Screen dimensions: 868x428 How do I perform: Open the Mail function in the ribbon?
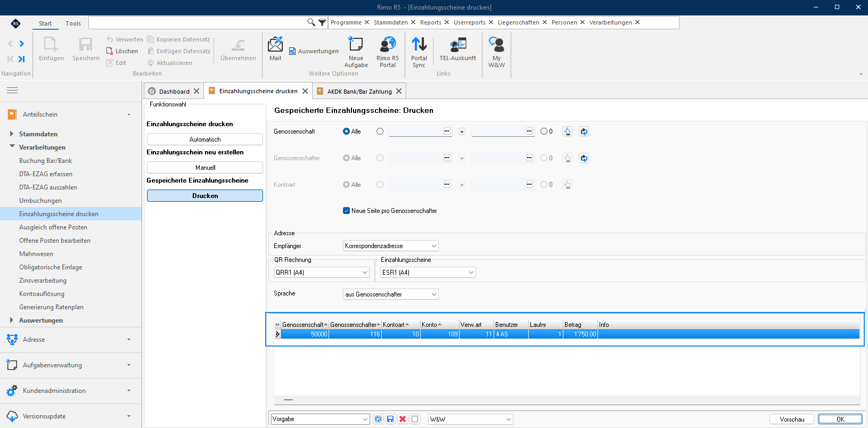[x=275, y=49]
